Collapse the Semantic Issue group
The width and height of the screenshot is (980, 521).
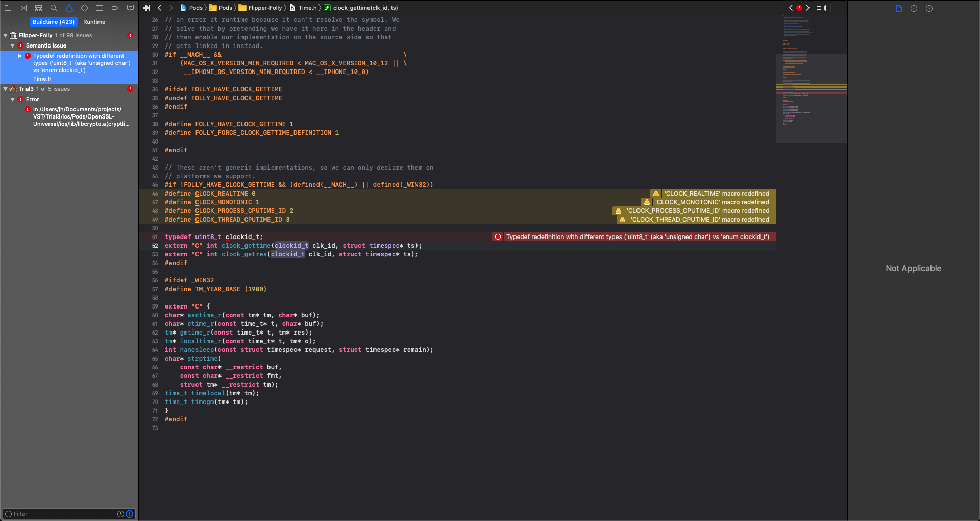coord(12,45)
